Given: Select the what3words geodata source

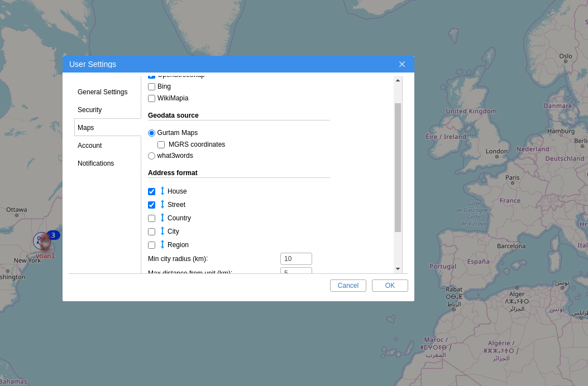Looking at the screenshot, I should coord(152,156).
